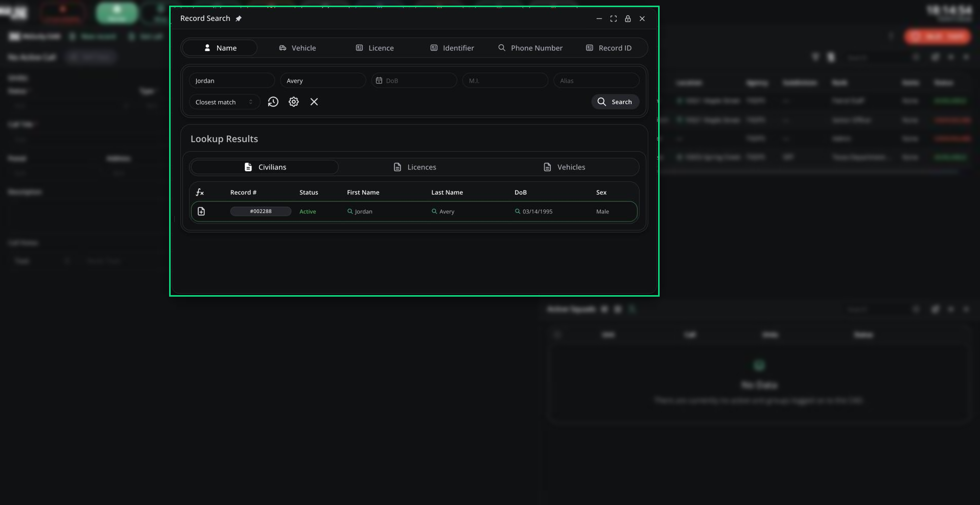Screen dimensions: 980x505
Task: Toggle fullscreen for Record Search window
Action: [x=613, y=18]
